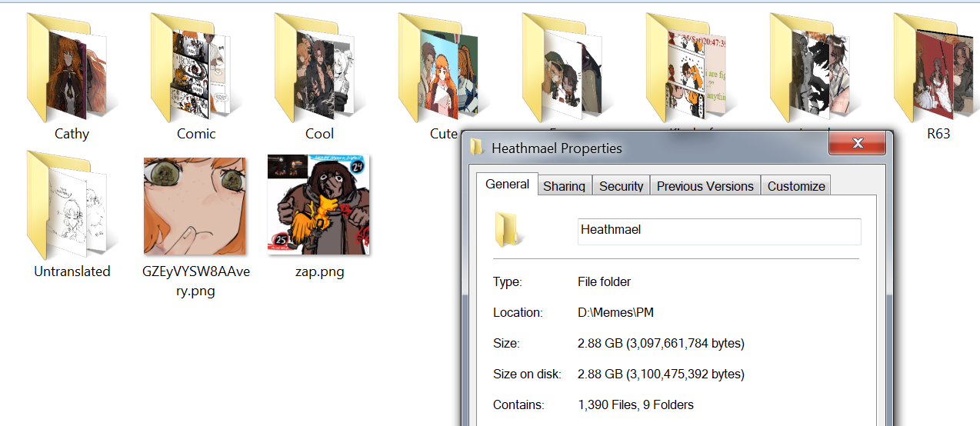Click the File folder type value
Image resolution: width=980 pixels, height=426 pixels.
[x=604, y=282]
